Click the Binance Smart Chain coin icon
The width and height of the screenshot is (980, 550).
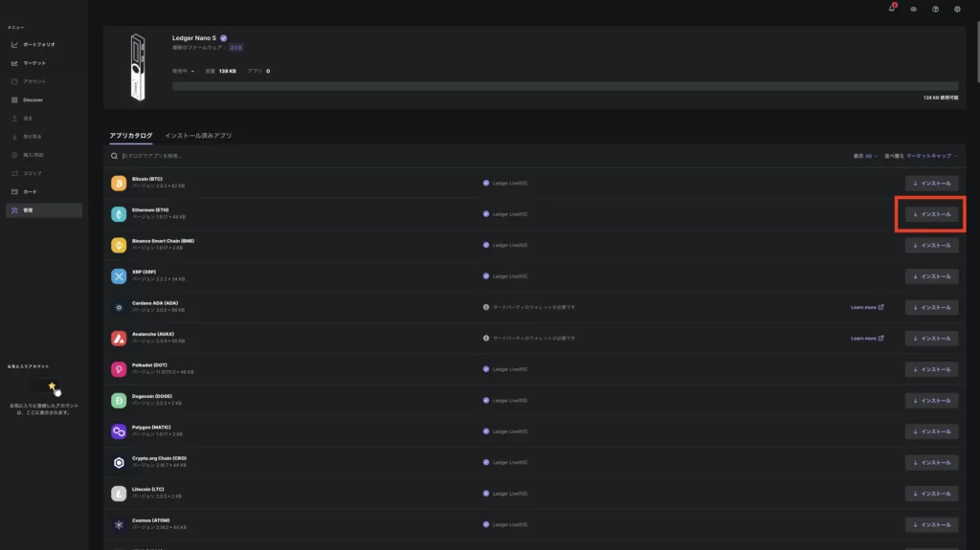click(119, 246)
